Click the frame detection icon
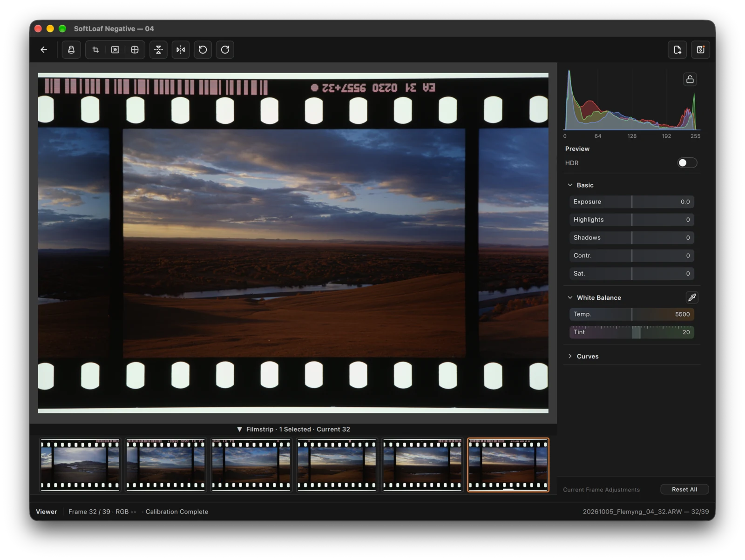 click(115, 50)
